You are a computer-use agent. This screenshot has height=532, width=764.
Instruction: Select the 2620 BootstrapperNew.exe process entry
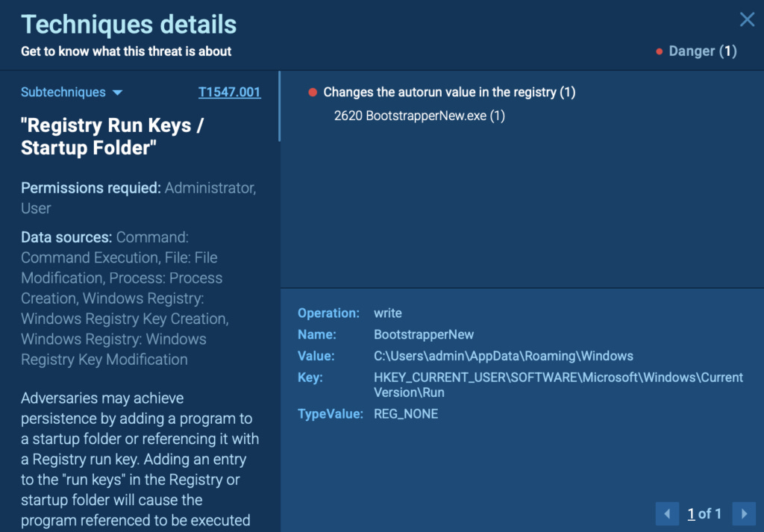tap(420, 116)
